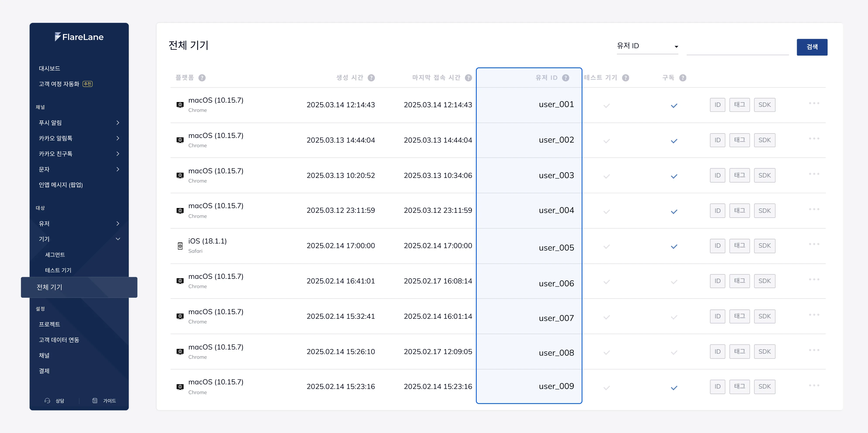
Task: Click user ID cell user_004
Action: point(556,210)
